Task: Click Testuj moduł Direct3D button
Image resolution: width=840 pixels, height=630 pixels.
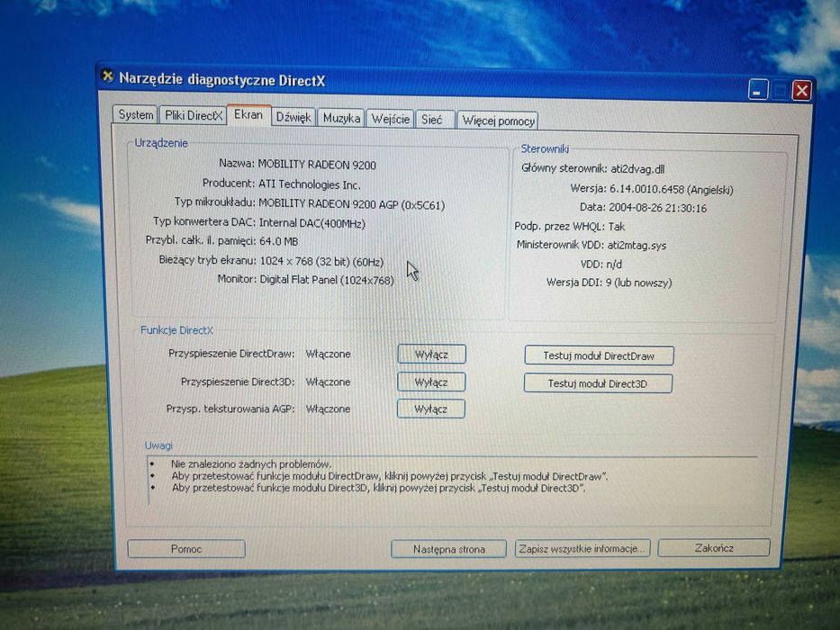Action: click(597, 383)
